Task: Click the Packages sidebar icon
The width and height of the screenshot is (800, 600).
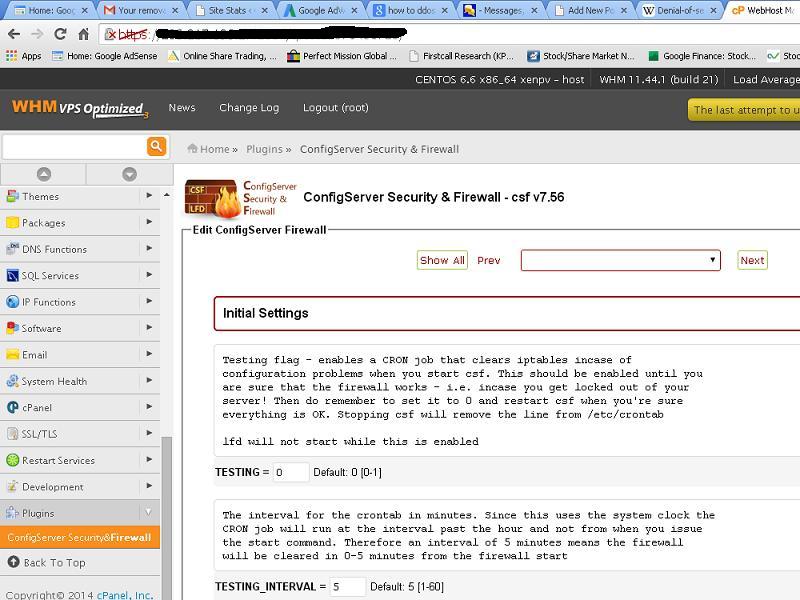Action: 12,222
